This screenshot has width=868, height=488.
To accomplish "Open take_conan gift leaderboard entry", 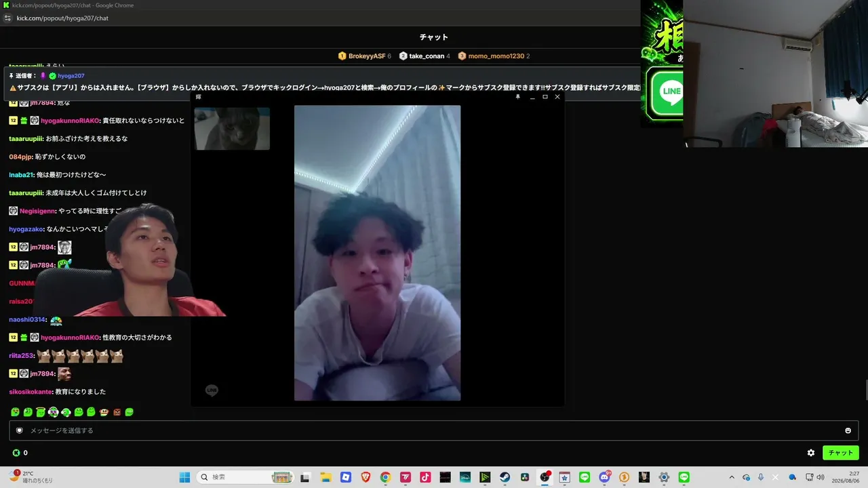I will pyautogui.click(x=425, y=56).
